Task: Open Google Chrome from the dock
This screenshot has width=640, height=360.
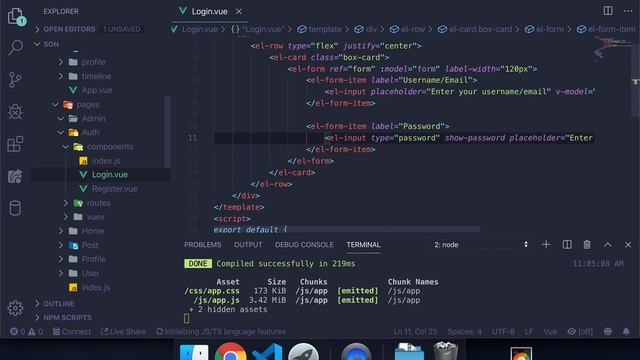Action: click(x=231, y=352)
